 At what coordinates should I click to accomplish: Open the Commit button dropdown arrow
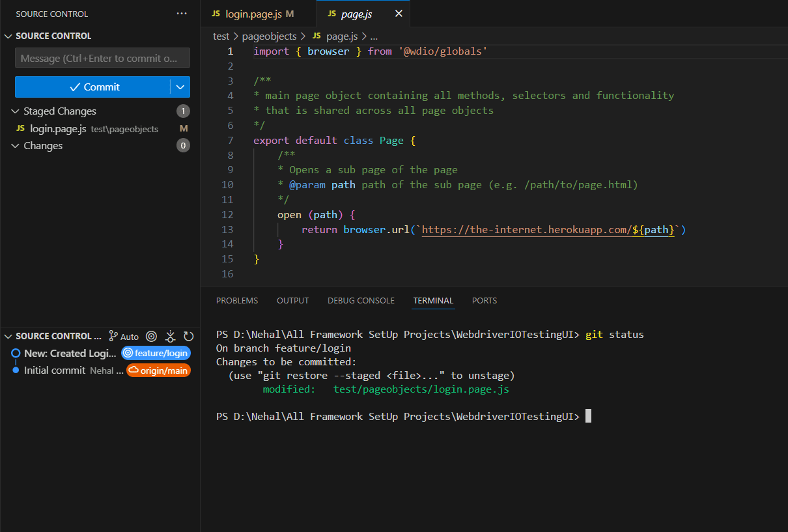pos(180,87)
